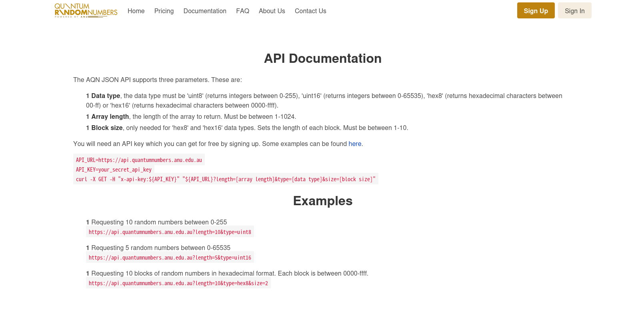644x326 pixels.
Task: Open the Contact Us page
Action: coord(310,11)
